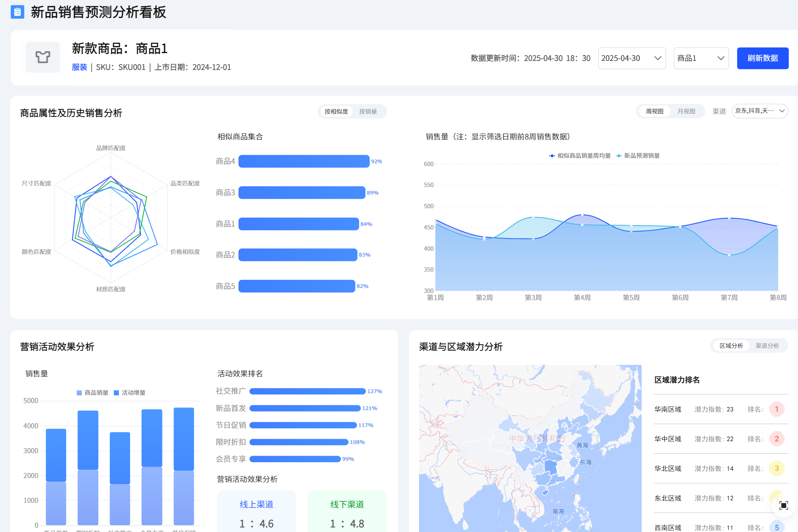Image resolution: width=798 pixels, height=532 pixels.
Task: Open the 商品1 product dropdown
Action: (701, 58)
